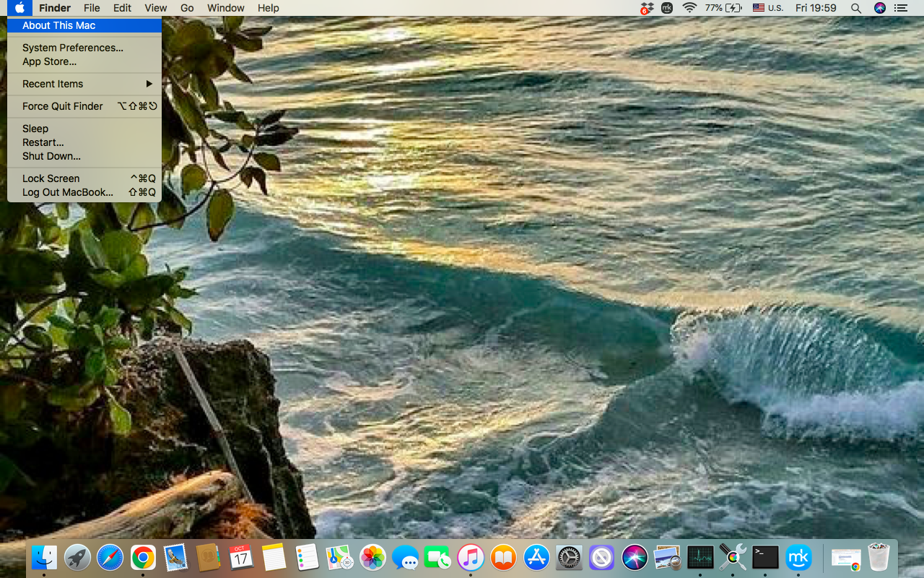Open the Wi-Fi status menu
This screenshot has width=924, height=578.
pyautogui.click(x=689, y=8)
